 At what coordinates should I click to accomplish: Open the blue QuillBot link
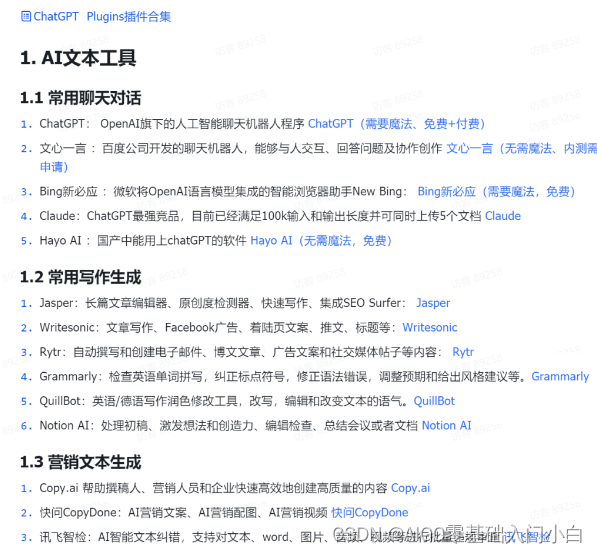tap(434, 401)
